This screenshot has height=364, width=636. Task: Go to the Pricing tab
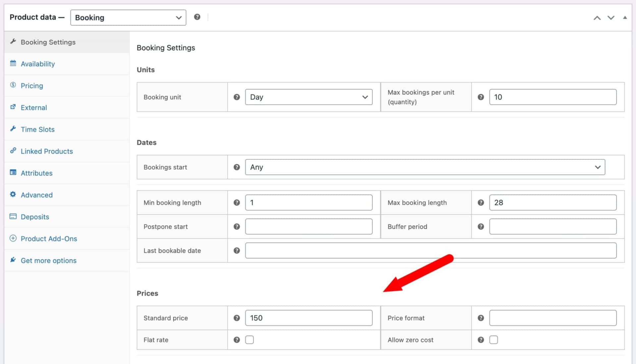pyautogui.click(x=67, y=86)
